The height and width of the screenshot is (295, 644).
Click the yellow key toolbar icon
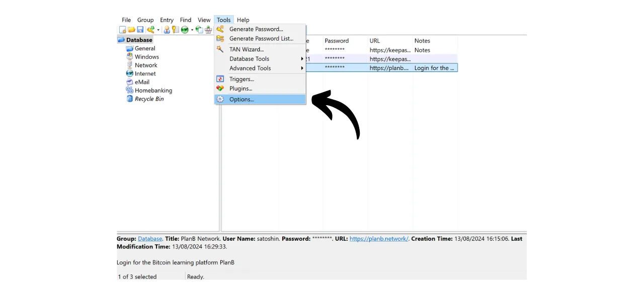click(x=175, y=30)
